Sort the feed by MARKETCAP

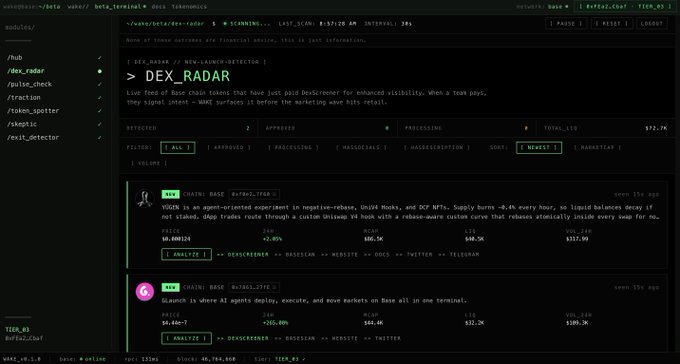coord(597,148)
